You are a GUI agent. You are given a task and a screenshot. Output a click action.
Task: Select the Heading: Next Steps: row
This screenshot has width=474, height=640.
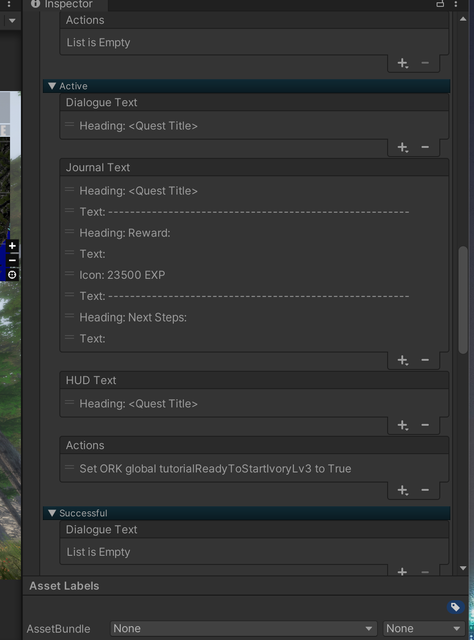coord(254,317)
